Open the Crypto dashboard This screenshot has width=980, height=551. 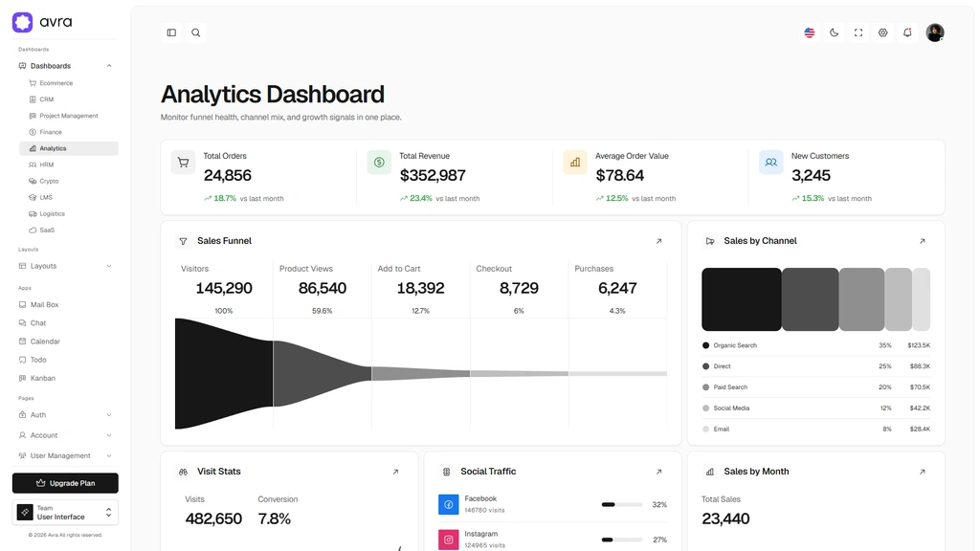tap(69, 181)
